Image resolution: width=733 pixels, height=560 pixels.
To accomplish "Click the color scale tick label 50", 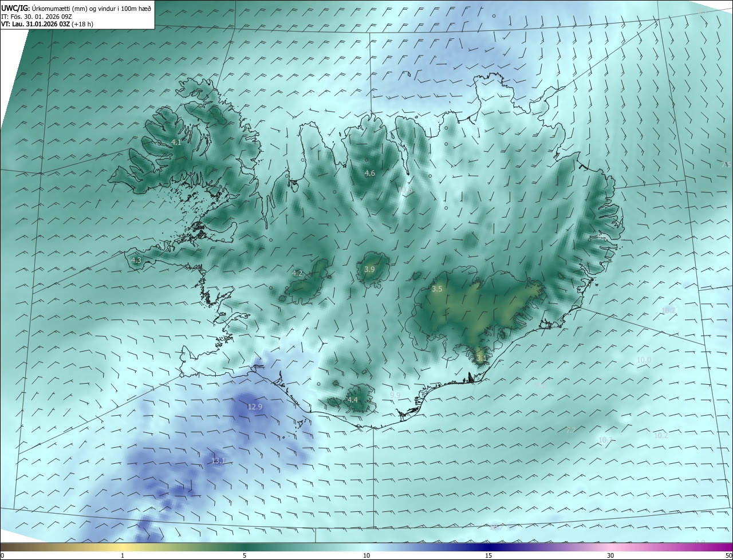I will [x=728, y=555].
